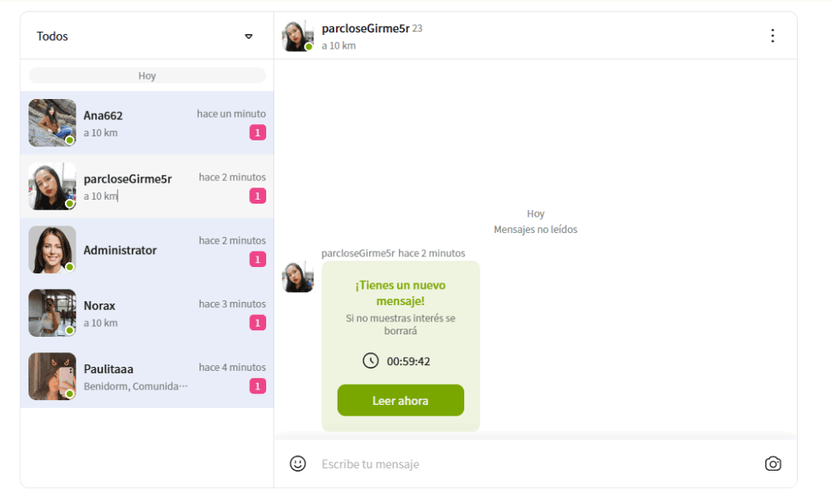Click parcloseGirme5r name in chat header
831x504 pixels.
(365, 28)
